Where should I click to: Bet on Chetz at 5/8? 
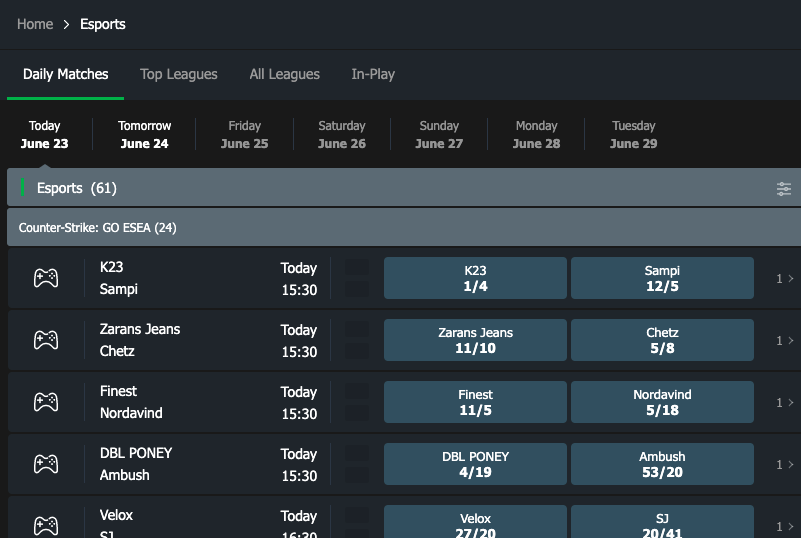click(662, 340)
